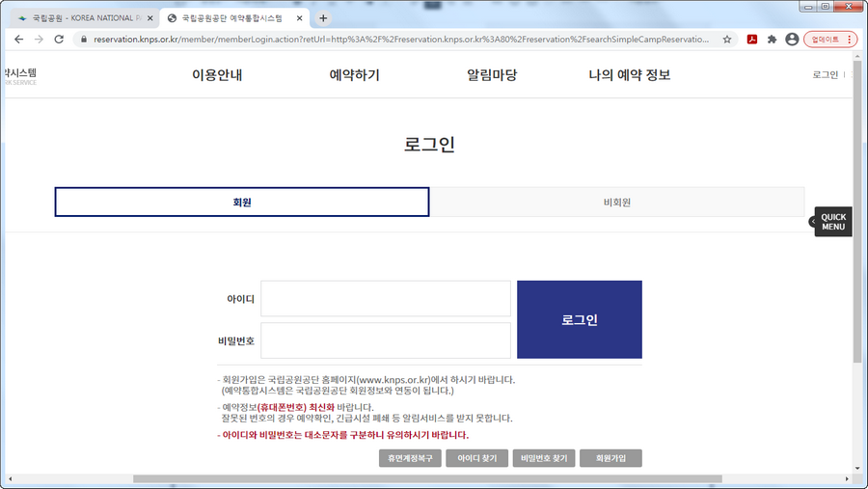
Task: Open the 알림마당 menu
Action: coord(492,75)
